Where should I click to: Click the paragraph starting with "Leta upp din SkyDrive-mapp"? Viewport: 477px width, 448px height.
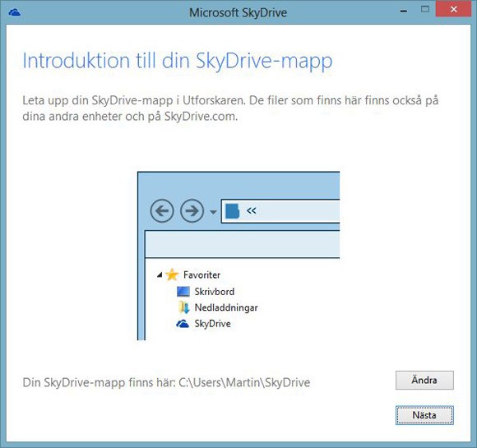[230, 109]
